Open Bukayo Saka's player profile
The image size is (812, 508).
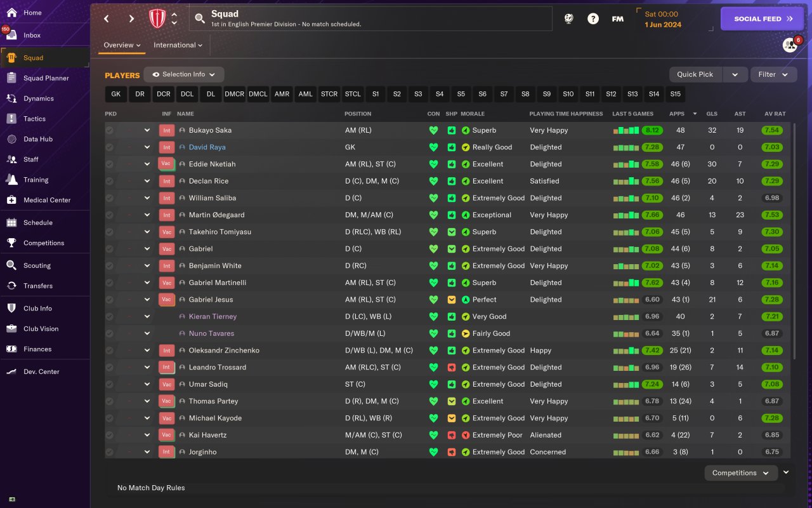pyautogui.click(x=210, y=130)
